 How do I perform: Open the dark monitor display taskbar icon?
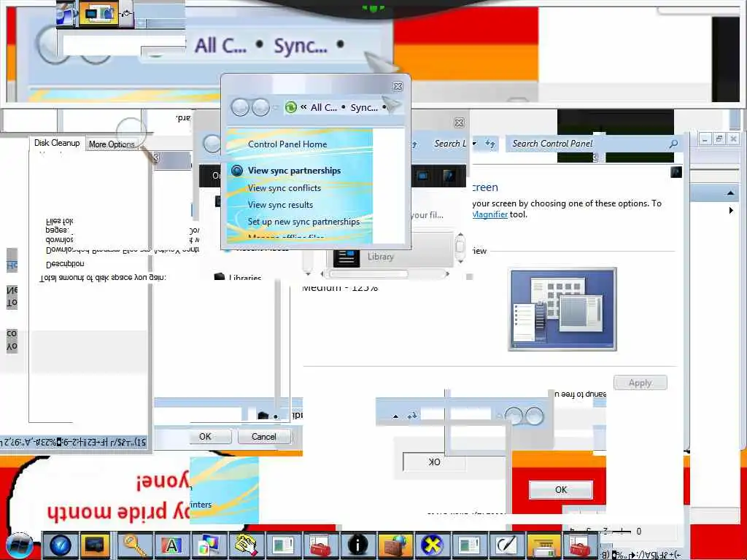pyautogui.click(x=94, y=545)
